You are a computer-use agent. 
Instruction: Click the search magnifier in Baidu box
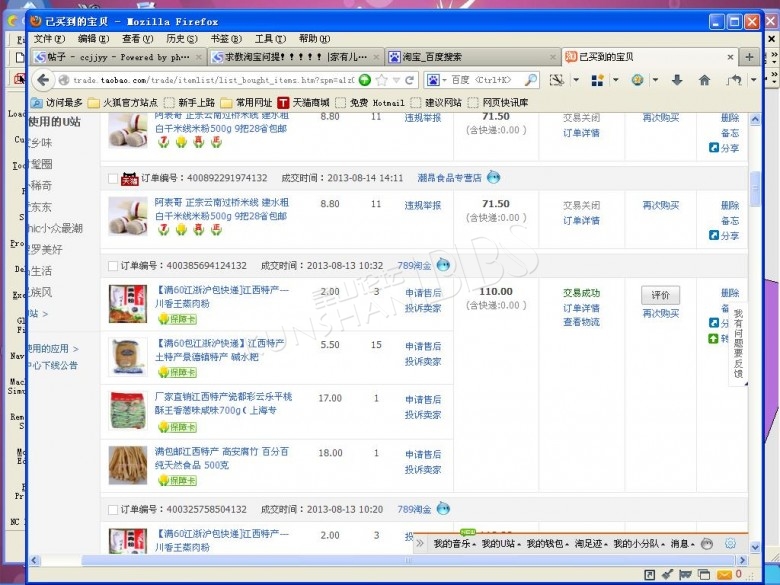531,80
